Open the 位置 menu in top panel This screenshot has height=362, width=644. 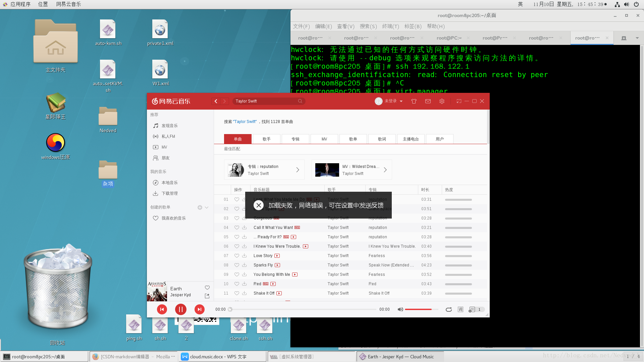tap(43, 4)
